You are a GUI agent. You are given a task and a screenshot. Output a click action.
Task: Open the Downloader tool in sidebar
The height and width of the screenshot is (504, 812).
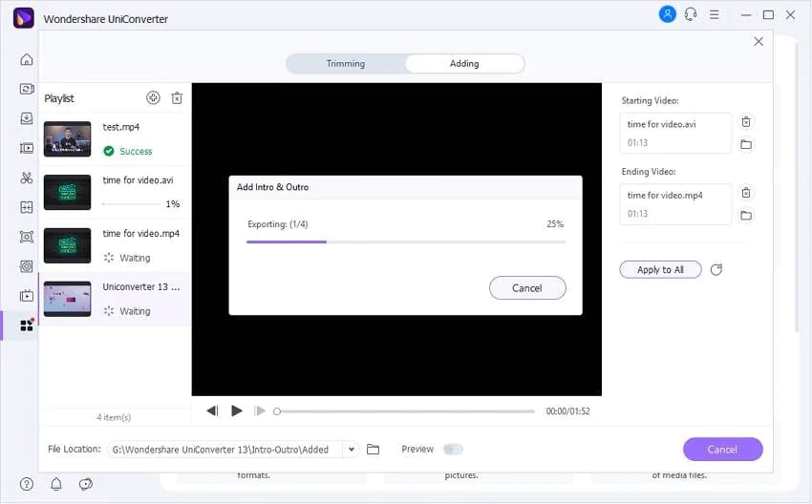click(27, 118)
